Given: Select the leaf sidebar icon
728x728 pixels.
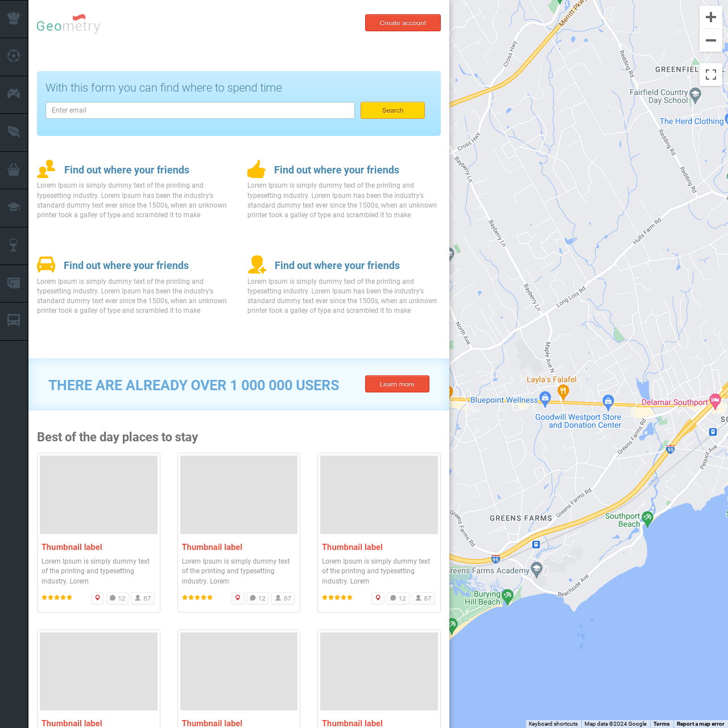Looking at the screenshot, I should [14, 131].
